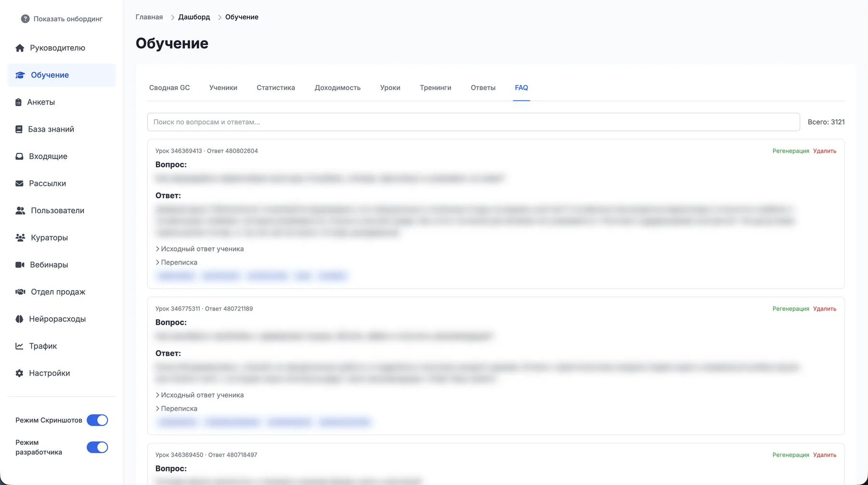Switch to the Ученики tab
The height and width of the screenshot is (485, 868).
point(223,88)
